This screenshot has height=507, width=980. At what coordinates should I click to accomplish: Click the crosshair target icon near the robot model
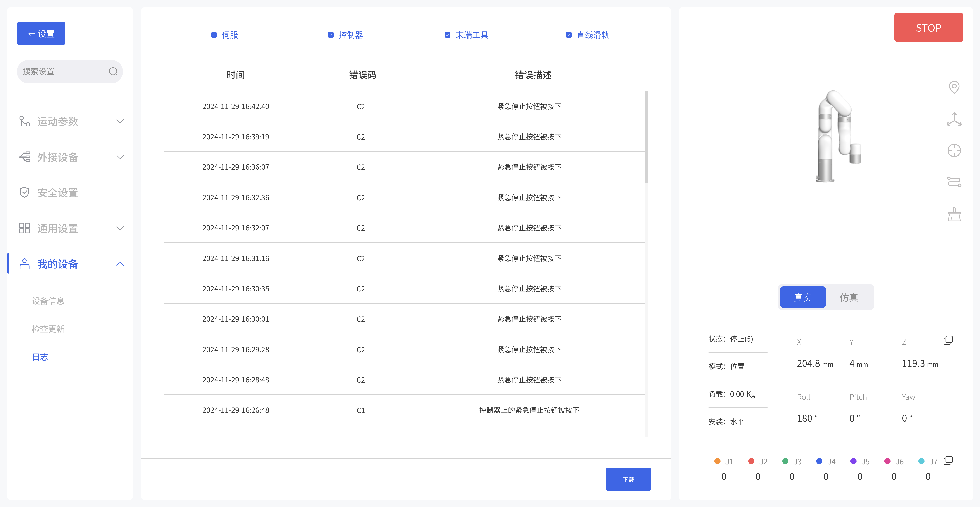tap(954, 151)
